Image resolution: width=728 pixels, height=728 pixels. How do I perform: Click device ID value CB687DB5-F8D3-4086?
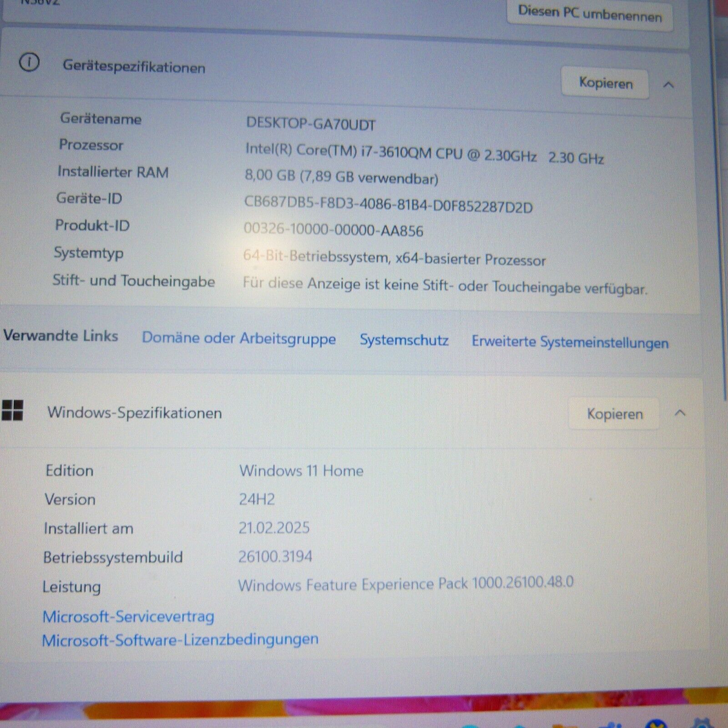(388, 204)
